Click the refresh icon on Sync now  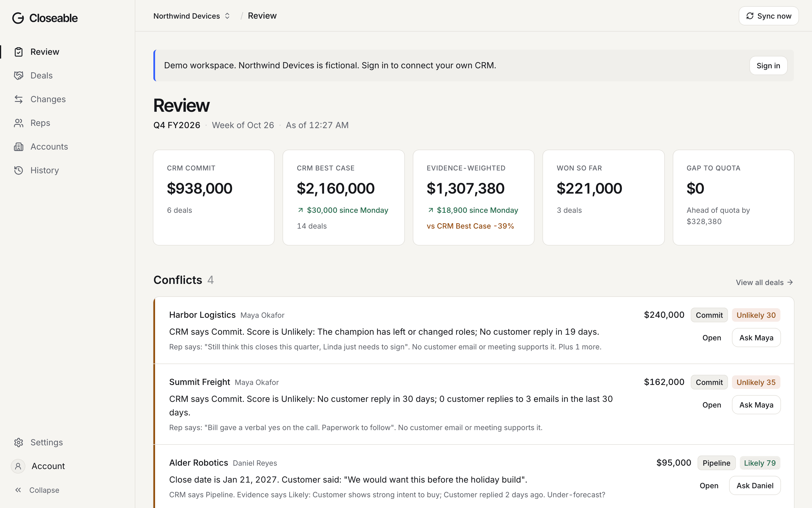point(750,16)
